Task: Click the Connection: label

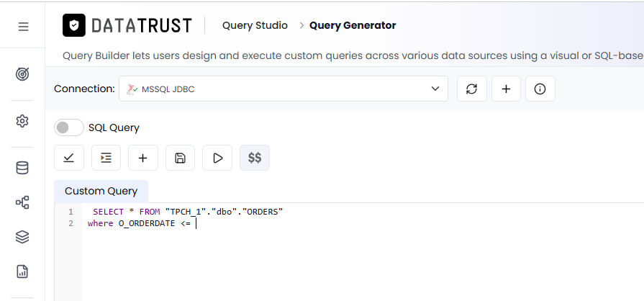Action: point(84,89)
